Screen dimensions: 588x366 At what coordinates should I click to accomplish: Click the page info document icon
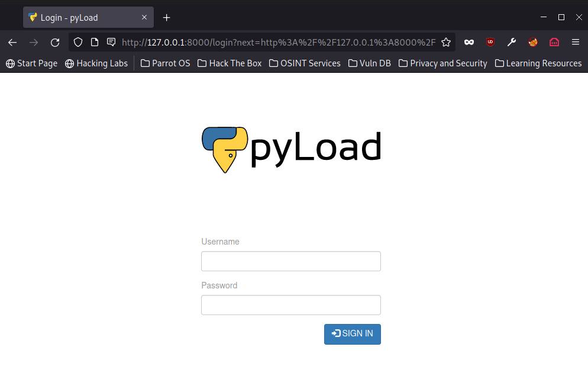pos(95,42)
